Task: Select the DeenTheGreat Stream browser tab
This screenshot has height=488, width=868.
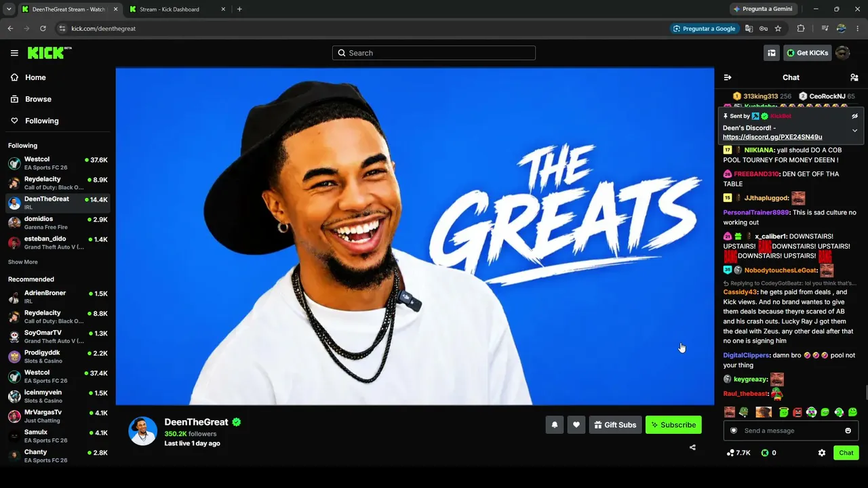Action: click(69, 9)
